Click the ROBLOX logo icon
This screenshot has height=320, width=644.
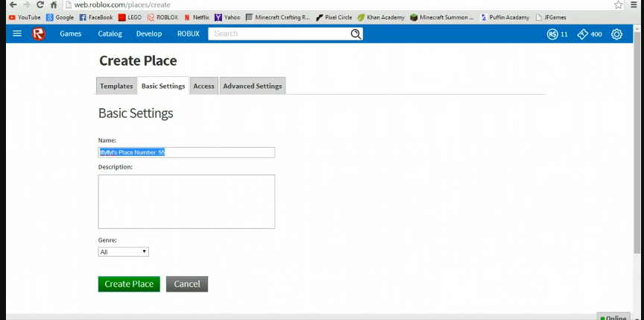tap(39, 34)
